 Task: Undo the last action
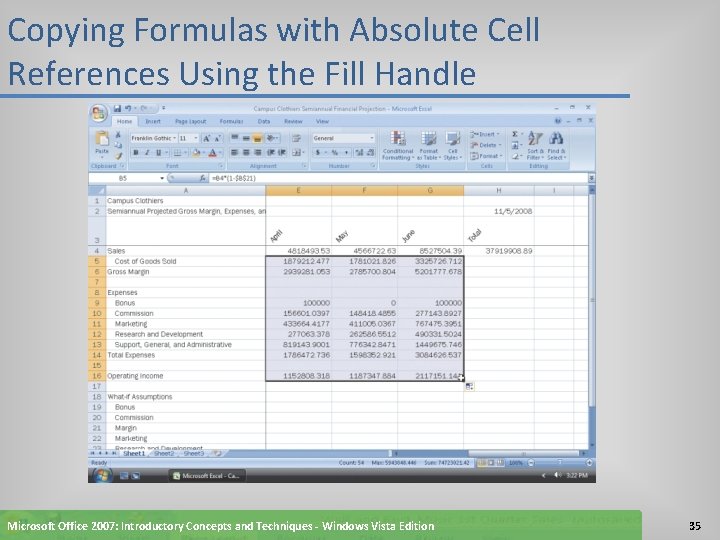click(128, 108)
